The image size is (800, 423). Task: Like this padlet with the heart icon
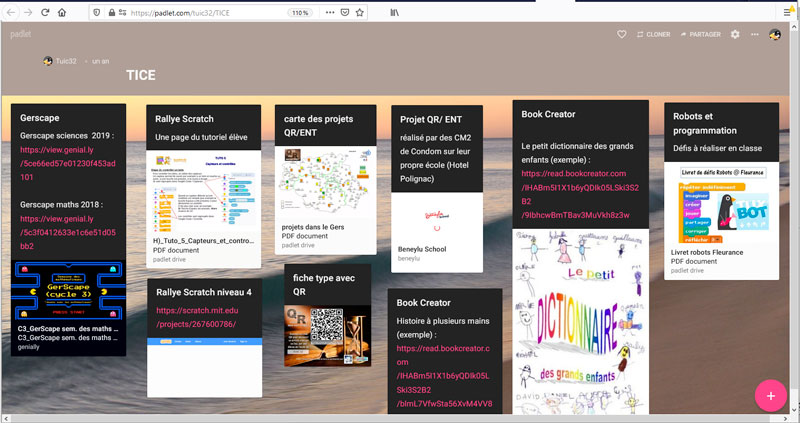621,34
